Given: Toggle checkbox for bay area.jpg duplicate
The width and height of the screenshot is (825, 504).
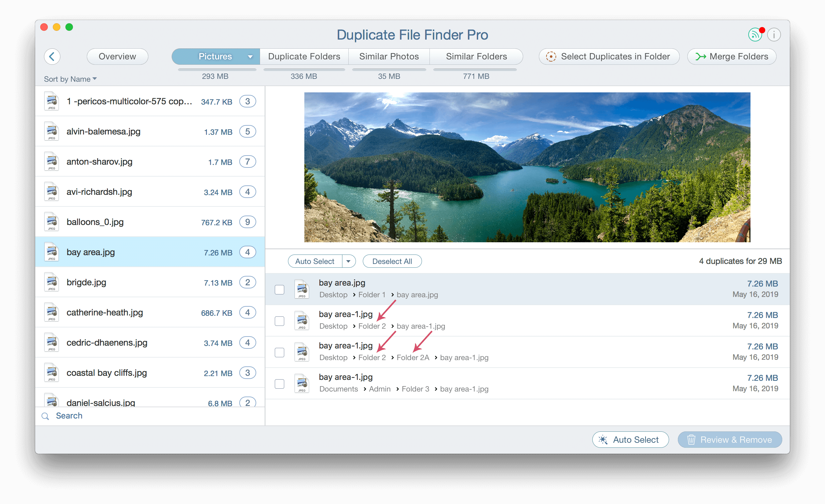Looking at the screenshot, I should (281, 288).
